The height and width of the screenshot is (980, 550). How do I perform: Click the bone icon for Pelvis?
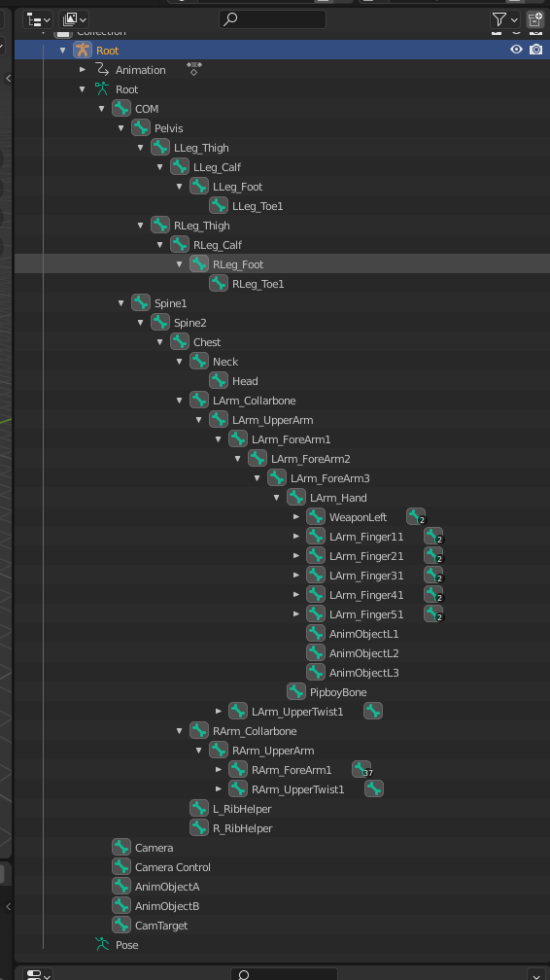click(141, 127)
